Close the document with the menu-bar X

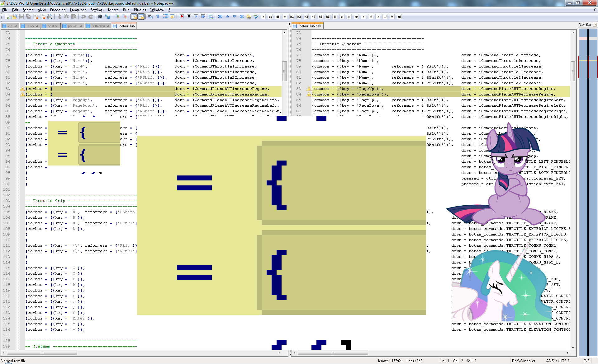pyautogui.click(x=595, y=10)
